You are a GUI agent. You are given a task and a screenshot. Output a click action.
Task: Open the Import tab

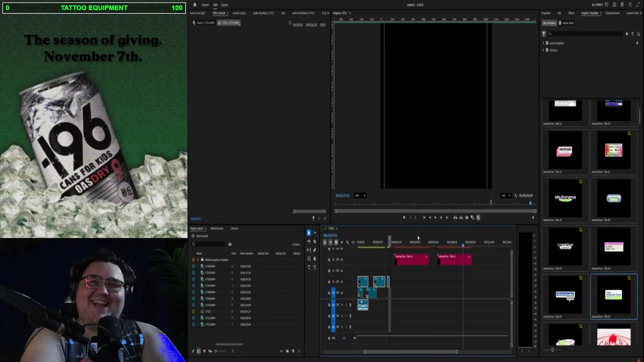(x=205, y=5)
